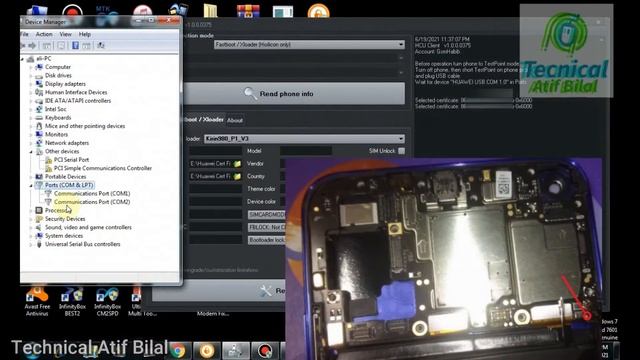Click the Back arrow in Device Manager toolbar
This screenshot has width=640, height=360.
pos(23,46)
